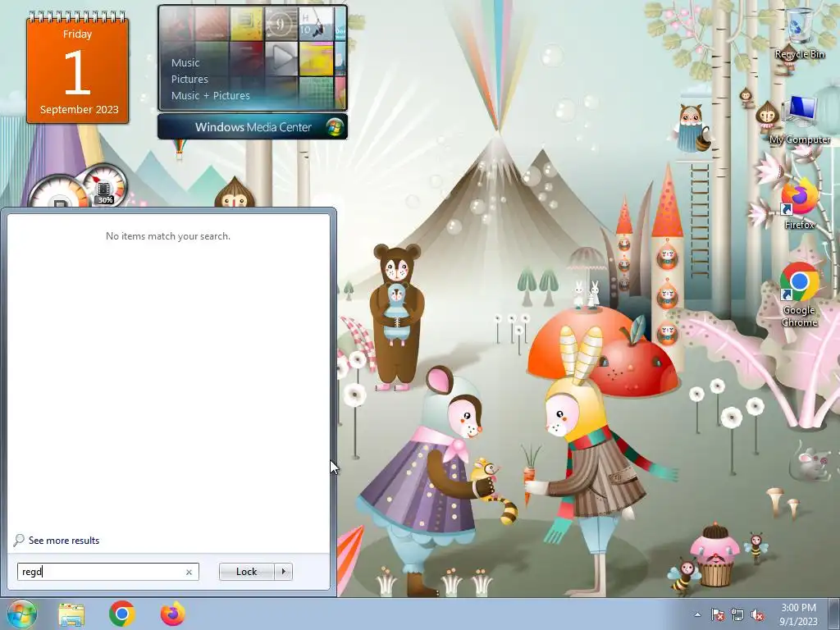The height and width of the screenshot is (630, 840).
Task: Open Chrome from the taskbar
Action: tap(122, 614)
